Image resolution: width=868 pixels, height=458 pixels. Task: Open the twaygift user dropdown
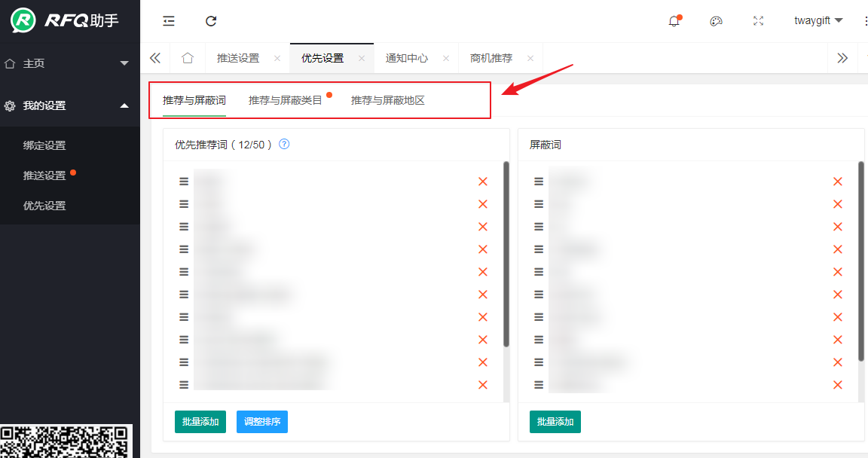click(x=818, y=21)
